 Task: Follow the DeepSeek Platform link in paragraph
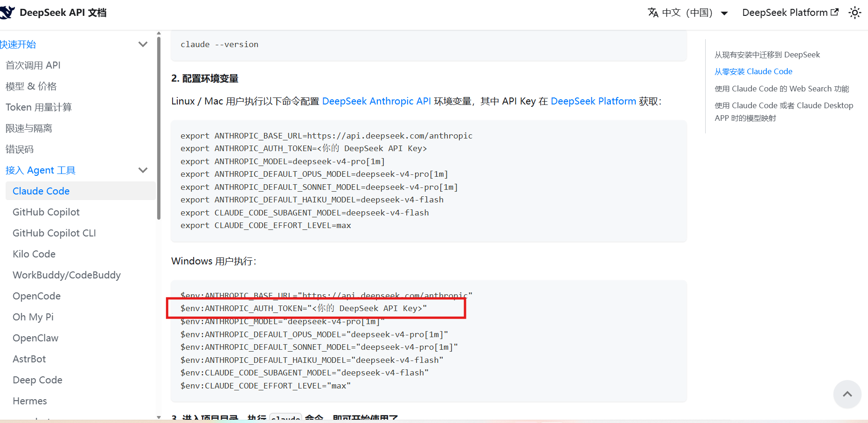click(593, 101)
